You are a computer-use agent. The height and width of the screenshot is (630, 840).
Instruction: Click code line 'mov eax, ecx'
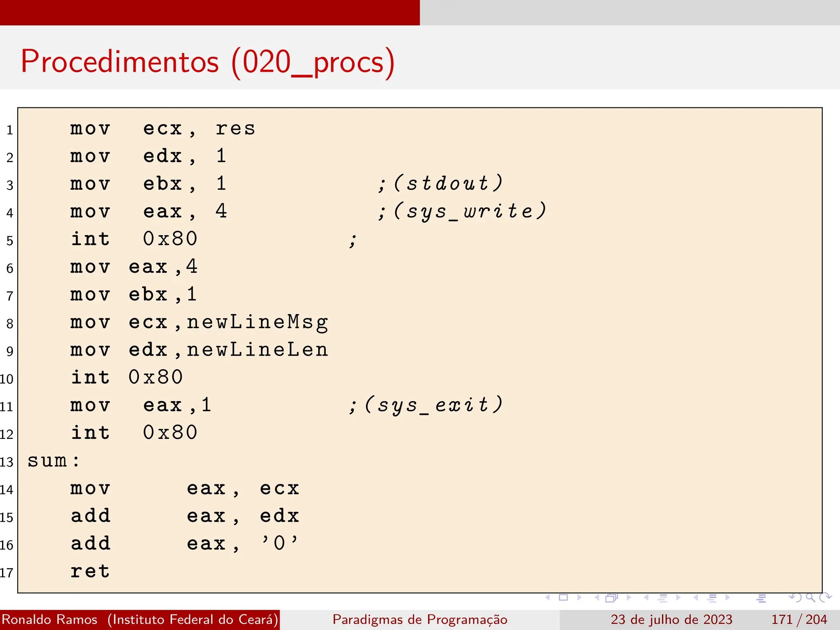click(185, 489)
